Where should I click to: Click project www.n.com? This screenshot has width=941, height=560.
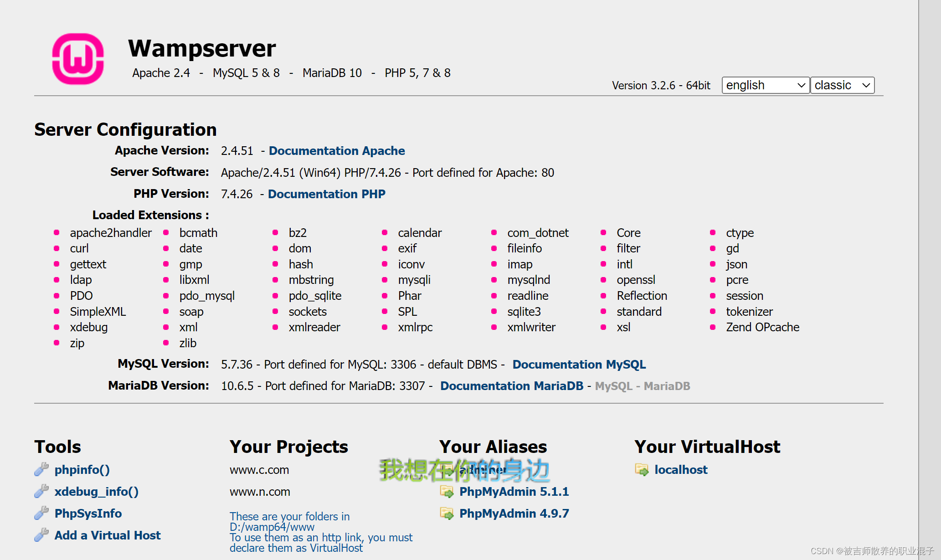pos(260,492)
